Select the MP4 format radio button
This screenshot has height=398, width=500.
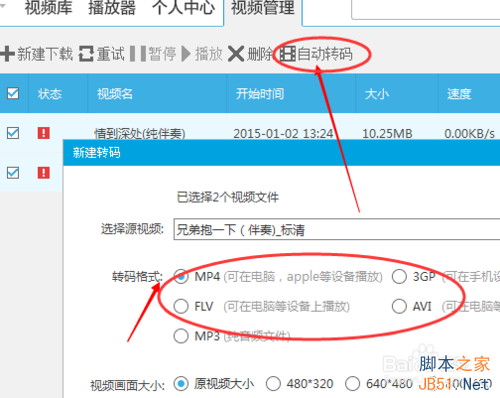click(x=181, y=277)
